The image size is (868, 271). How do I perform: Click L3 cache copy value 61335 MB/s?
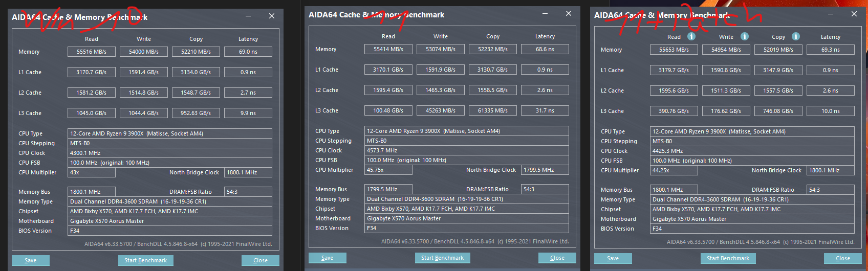click(493, 110)
